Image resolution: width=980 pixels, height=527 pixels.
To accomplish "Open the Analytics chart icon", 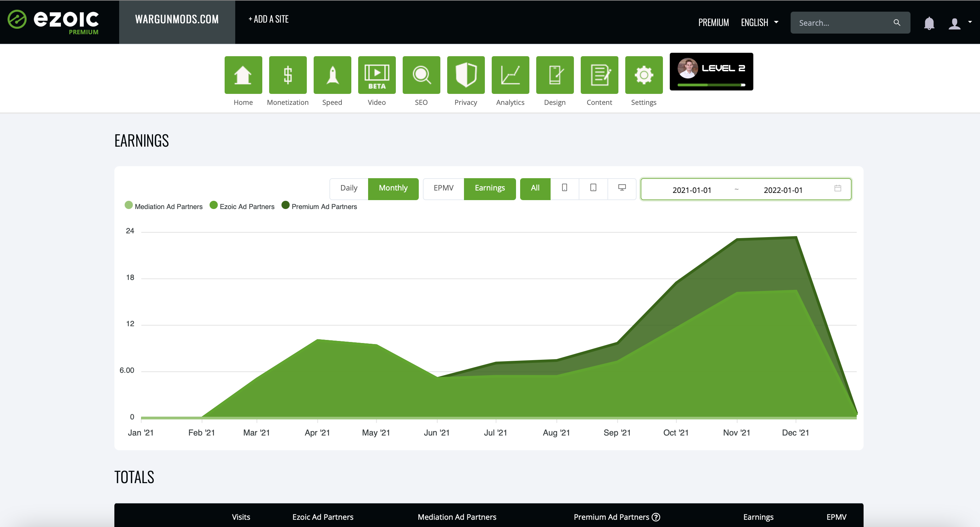I will pos(510,75).
